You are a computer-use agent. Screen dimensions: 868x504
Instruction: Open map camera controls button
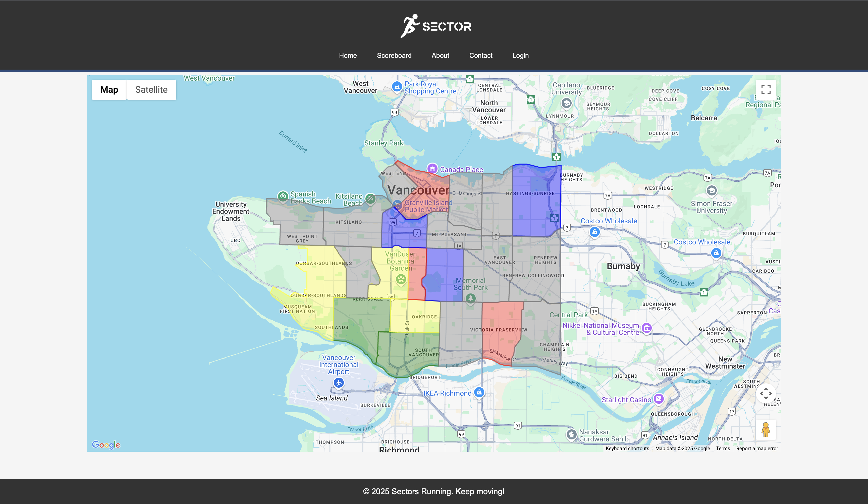(x=766, y=393)
